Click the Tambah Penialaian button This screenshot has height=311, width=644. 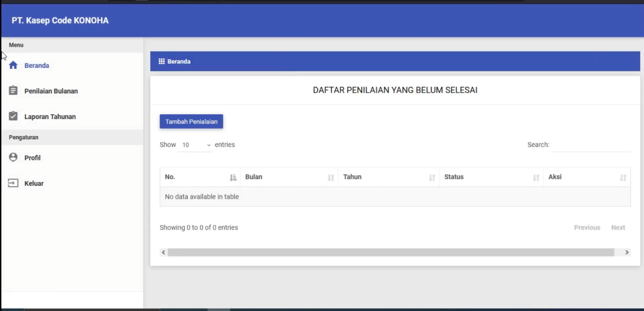(191, 122)
